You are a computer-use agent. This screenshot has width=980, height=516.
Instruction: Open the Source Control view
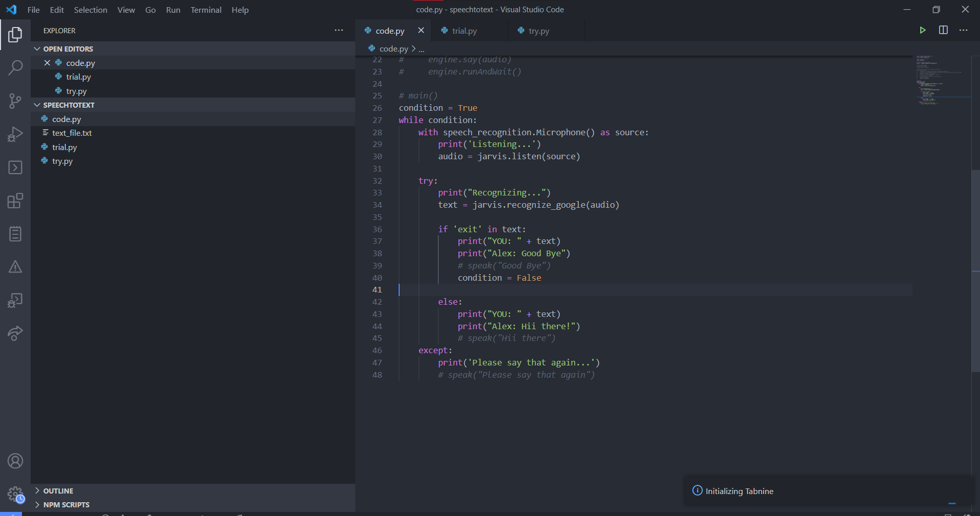(x=16, y=101)
